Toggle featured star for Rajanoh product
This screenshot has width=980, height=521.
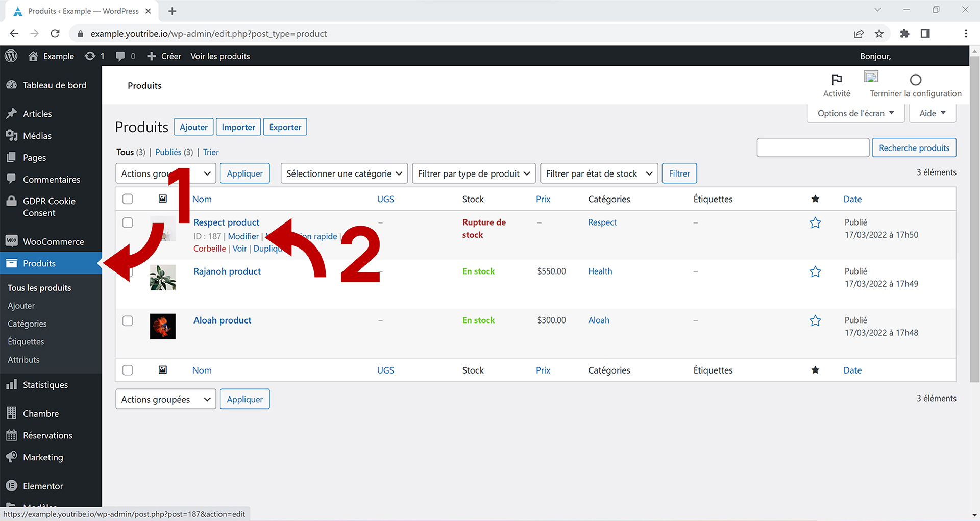coord(815,272)
